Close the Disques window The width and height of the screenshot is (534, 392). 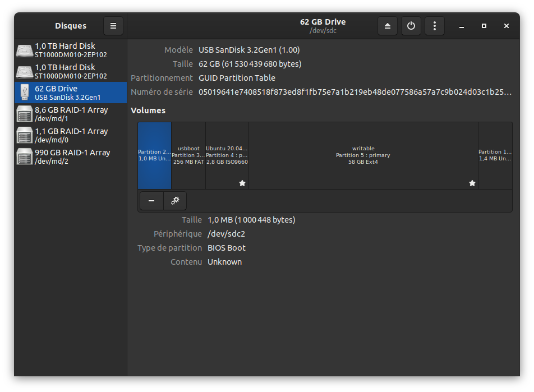(x=507, y=26)
